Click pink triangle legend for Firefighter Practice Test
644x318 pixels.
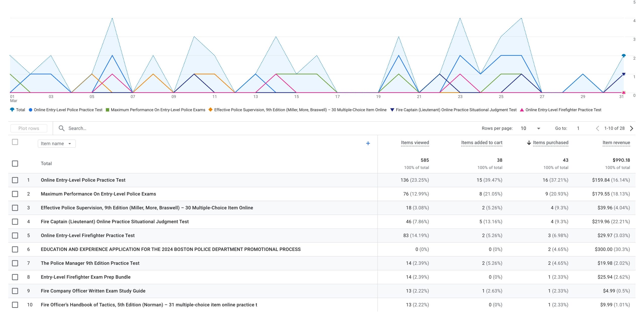click(x=522, y=110)
